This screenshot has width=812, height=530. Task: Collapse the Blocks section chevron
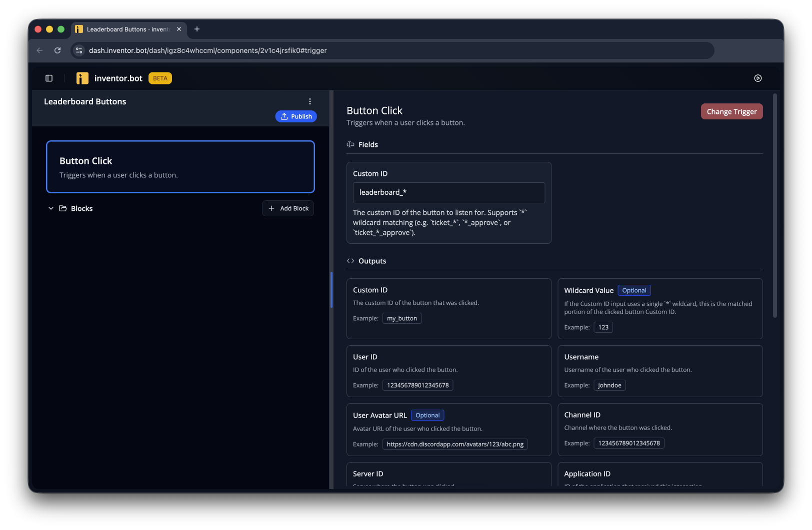click(51, 208)
